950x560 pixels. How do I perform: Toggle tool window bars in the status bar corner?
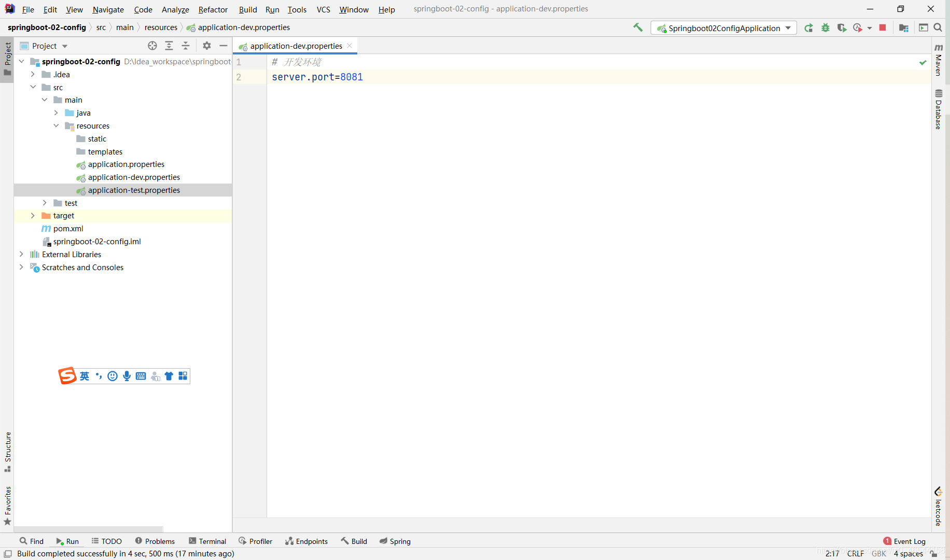8,554
